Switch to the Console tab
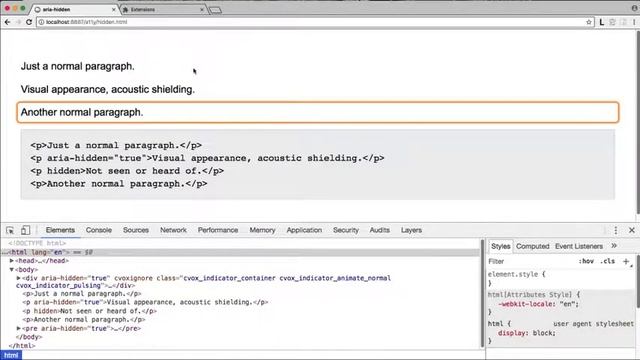This screenshot has height=360, width=640. (99, 230)
